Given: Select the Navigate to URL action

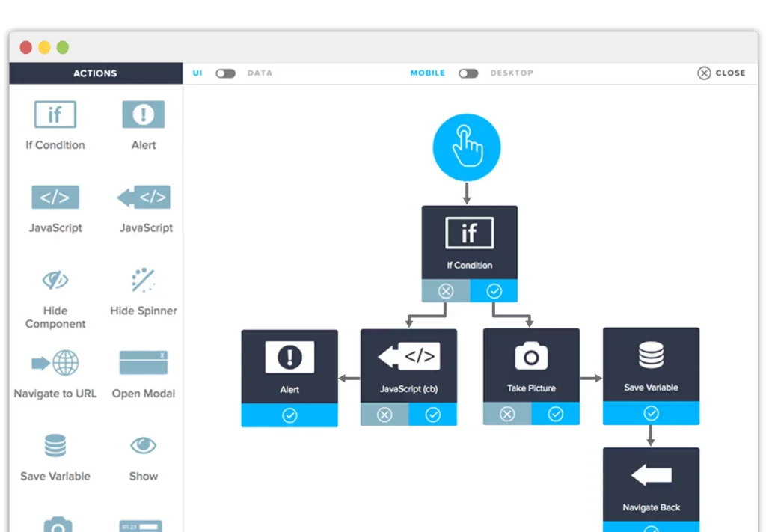Looking at the screenshot, I should (x=55, y=364).
